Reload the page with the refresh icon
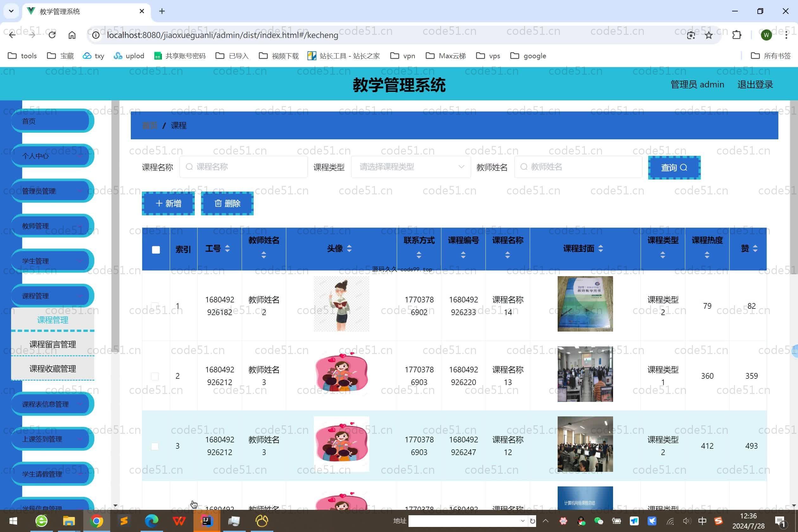Viewport: 798px width, 532px height. coord(52,35)
